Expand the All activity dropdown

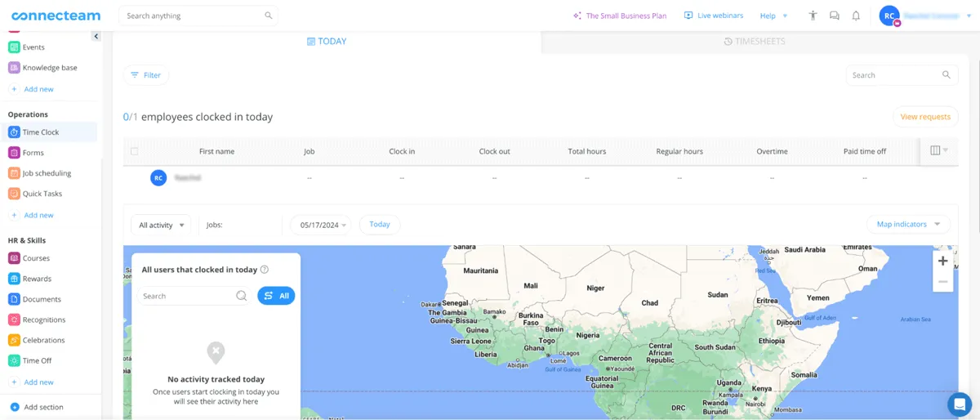click(x=162, y=225)
